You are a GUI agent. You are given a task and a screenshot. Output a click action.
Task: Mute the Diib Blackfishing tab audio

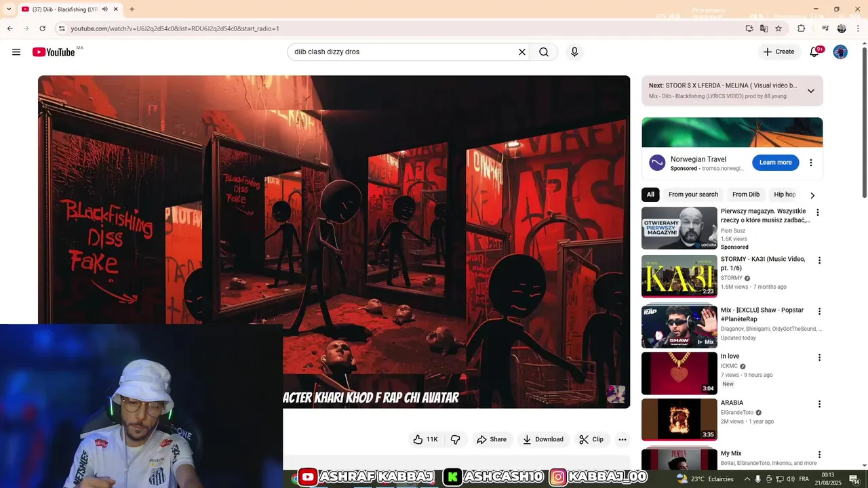[x=104, y=9]
